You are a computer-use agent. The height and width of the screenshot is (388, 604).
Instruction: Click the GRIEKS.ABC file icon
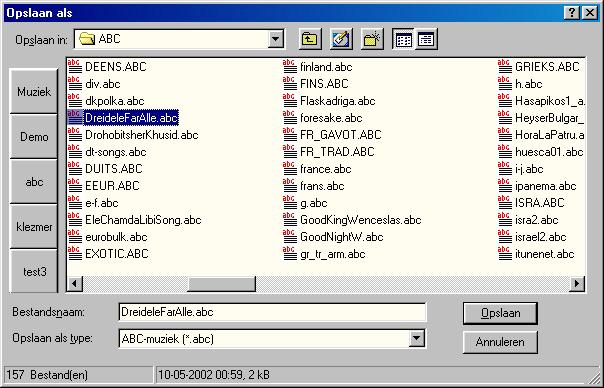click(505, 67)
